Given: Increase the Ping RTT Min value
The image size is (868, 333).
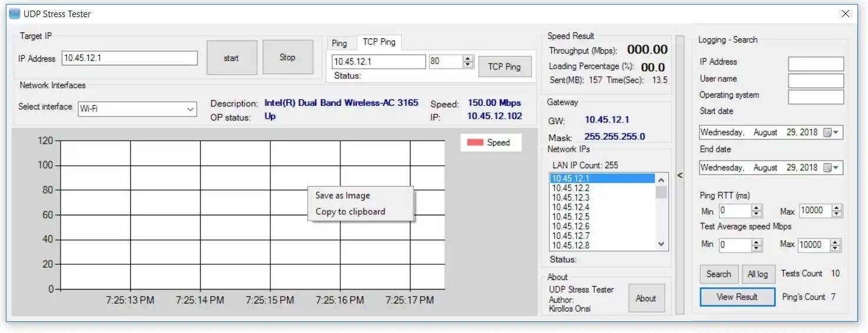Looking at the screenshot, I should pyautogui.click(x=757, y=207).
